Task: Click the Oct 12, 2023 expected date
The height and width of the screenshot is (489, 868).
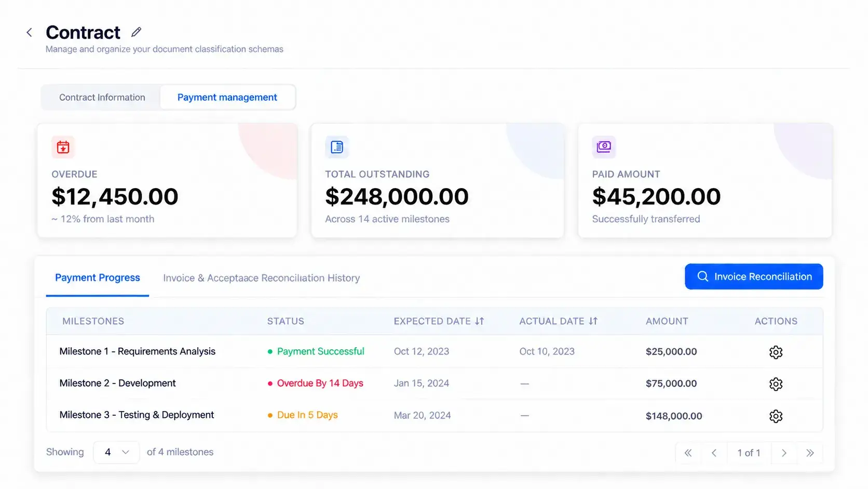Action: point(422,351)
